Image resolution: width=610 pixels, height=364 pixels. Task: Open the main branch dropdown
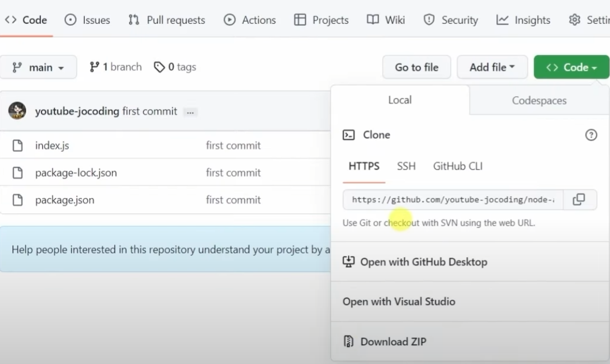coord(38,67)
